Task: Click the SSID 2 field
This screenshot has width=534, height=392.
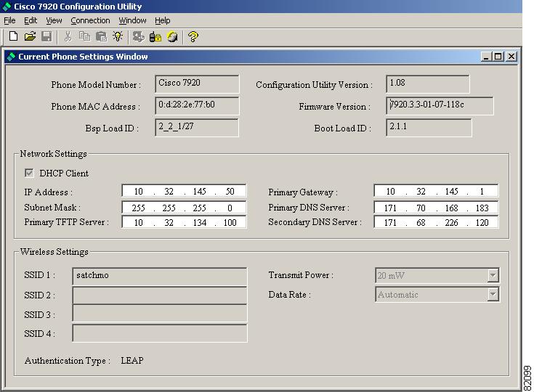Action: [x=160, y=295]
